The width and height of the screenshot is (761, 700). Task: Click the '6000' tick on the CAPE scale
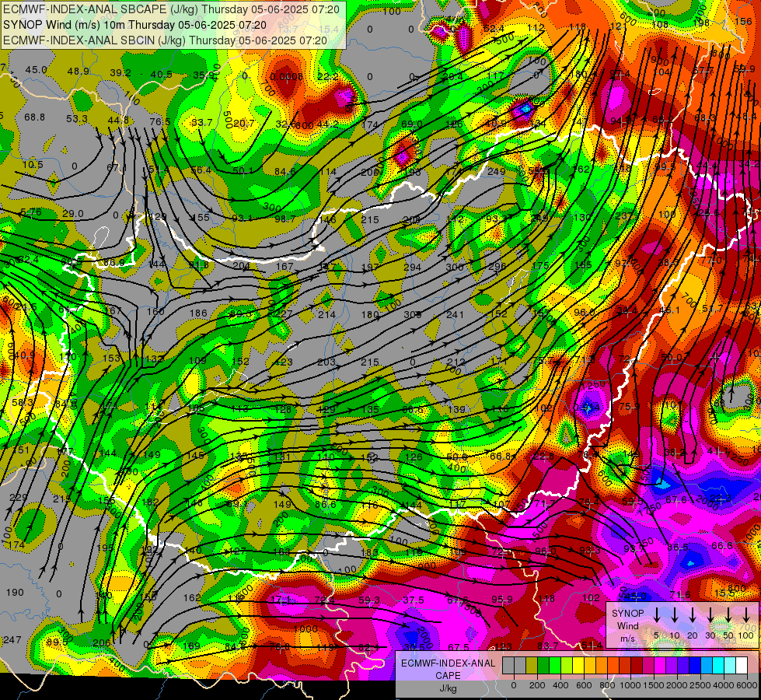[746, 685]
